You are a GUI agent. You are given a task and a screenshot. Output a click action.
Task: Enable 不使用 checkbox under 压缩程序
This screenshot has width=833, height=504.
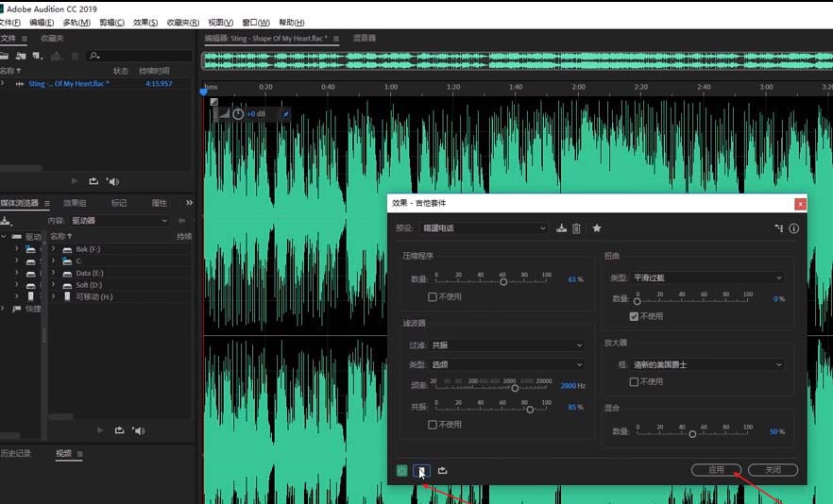(433, 296)
